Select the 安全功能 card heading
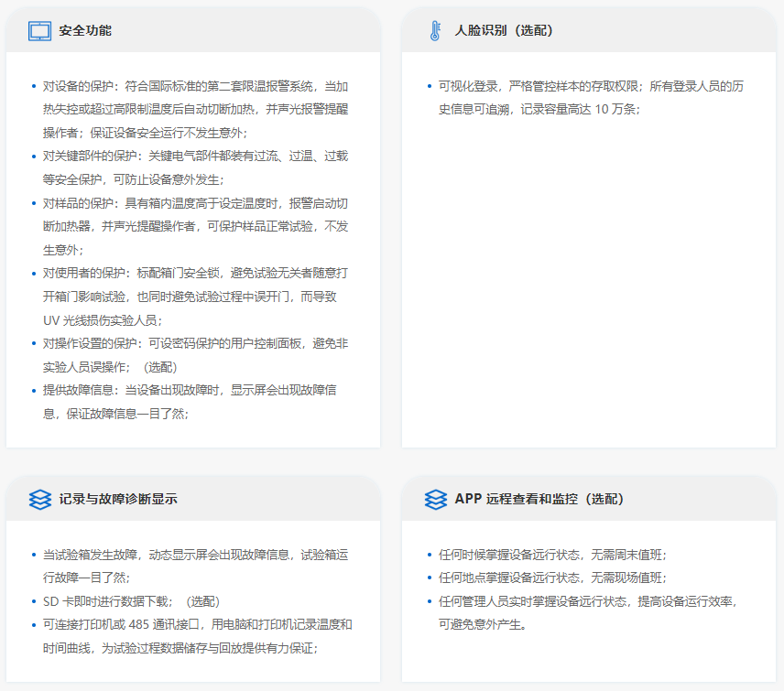 85,30
